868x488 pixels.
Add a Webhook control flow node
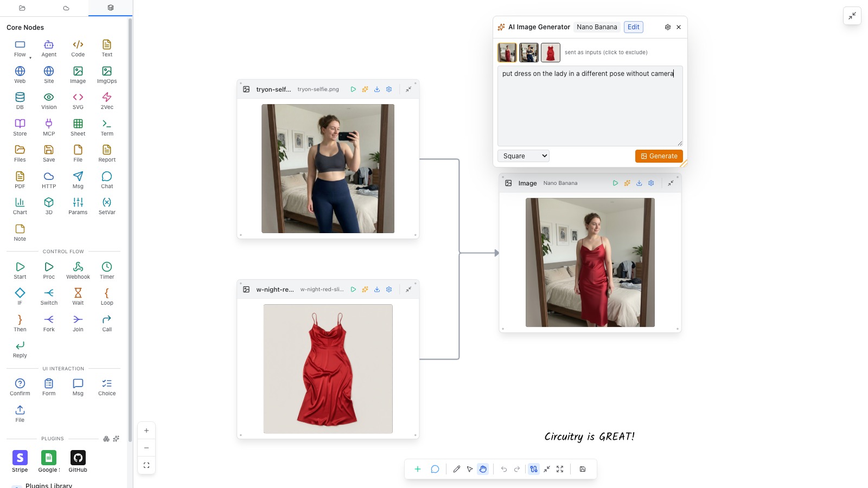tap(78, 271)
